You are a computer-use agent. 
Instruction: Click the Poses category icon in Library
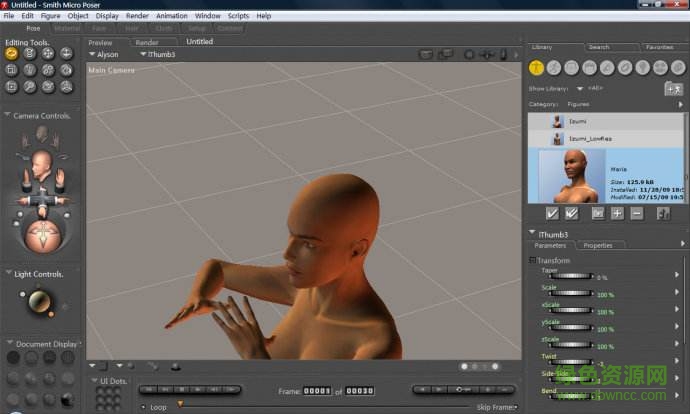click(554, 67)
